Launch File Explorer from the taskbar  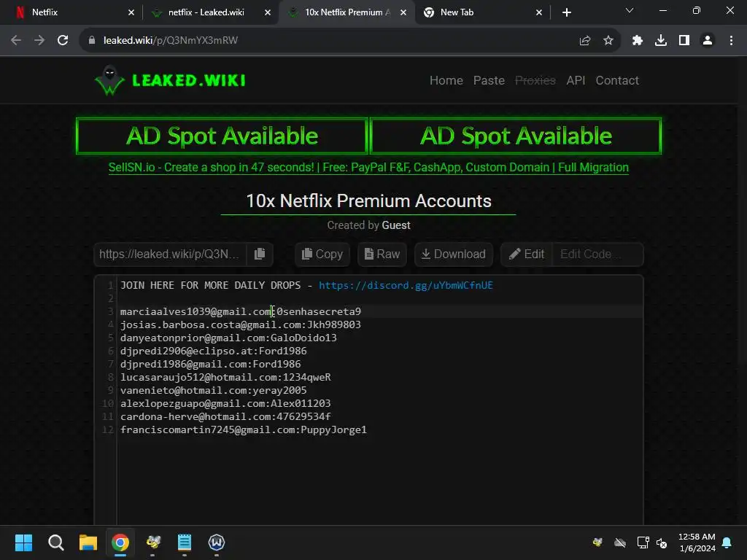click(x=88, y=542)
